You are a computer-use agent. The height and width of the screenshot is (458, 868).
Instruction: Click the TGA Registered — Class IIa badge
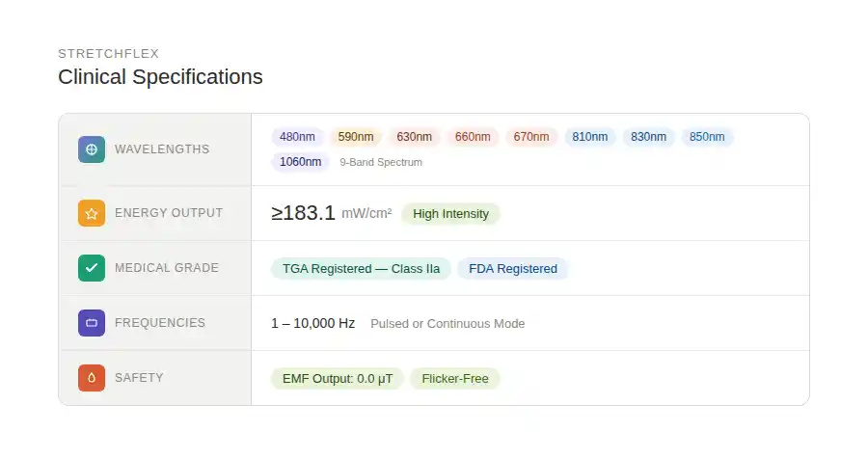tap(361, 269)
